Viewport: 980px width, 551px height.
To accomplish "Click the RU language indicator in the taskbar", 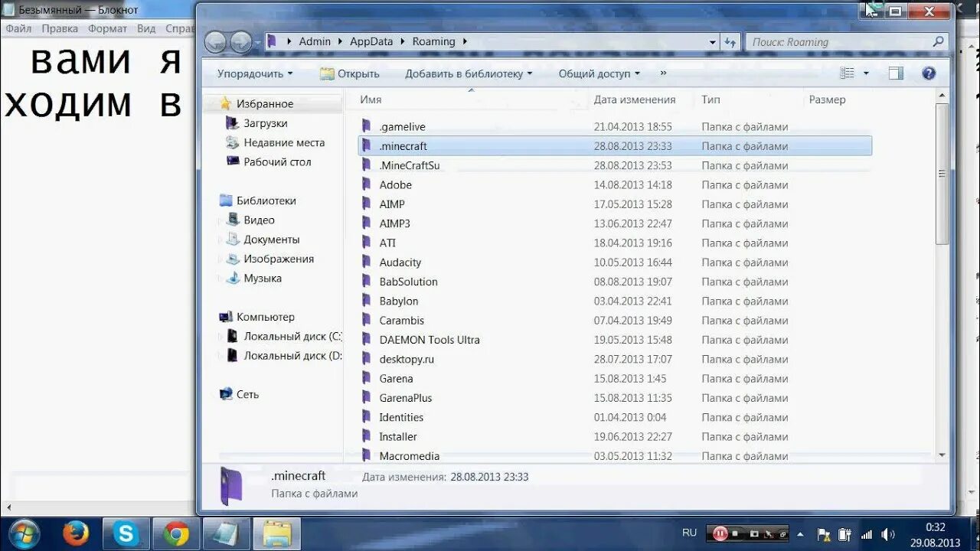I will [x=690, y=533].
